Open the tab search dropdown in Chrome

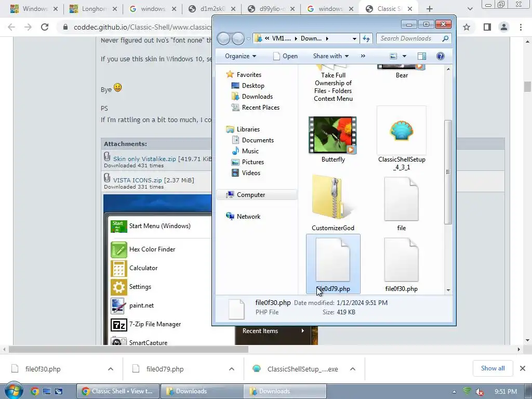pos(470,9)
